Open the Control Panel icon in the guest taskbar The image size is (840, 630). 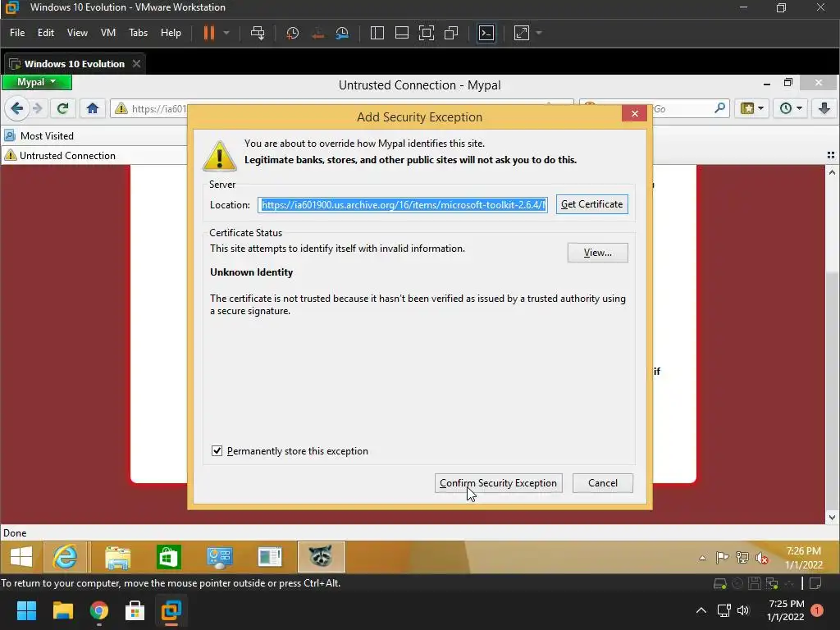pyautogui.click(x=220, y=557)
